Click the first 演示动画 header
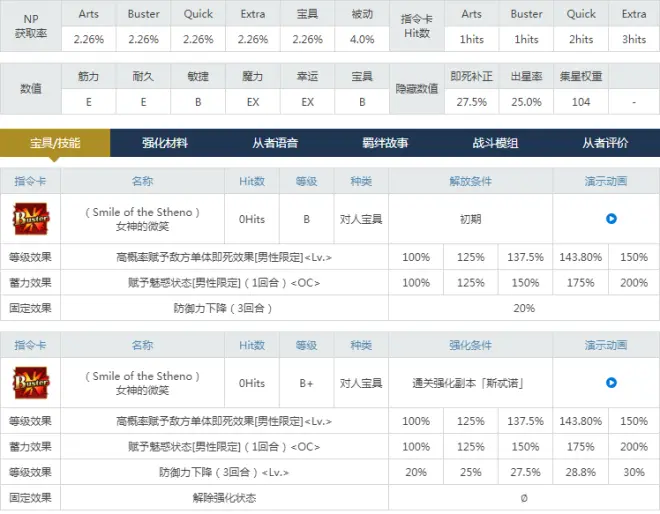The width and height of the screenshot is (660, 514). click(x=606, y=181)
